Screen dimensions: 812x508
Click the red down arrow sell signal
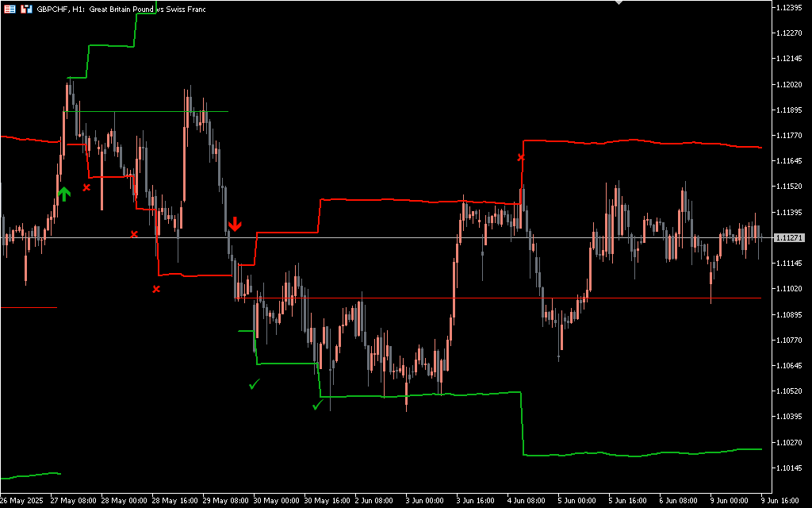coord(235,224)
